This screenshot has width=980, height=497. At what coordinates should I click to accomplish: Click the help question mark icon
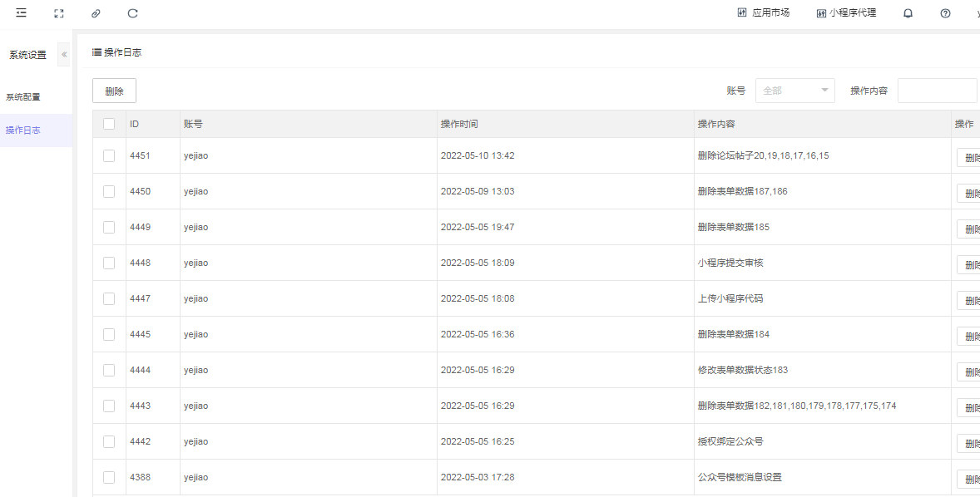coord(945,13)
